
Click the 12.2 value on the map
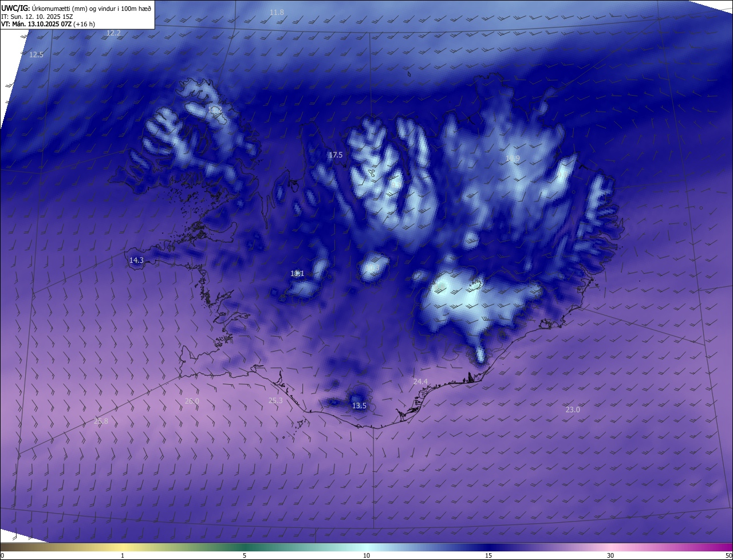113,33
